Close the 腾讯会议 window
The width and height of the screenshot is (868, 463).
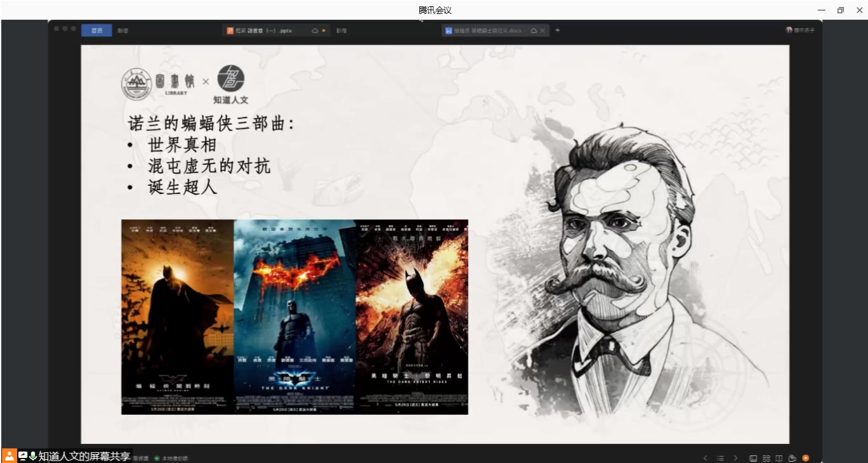pyautogui.click(x=860, y=10)
